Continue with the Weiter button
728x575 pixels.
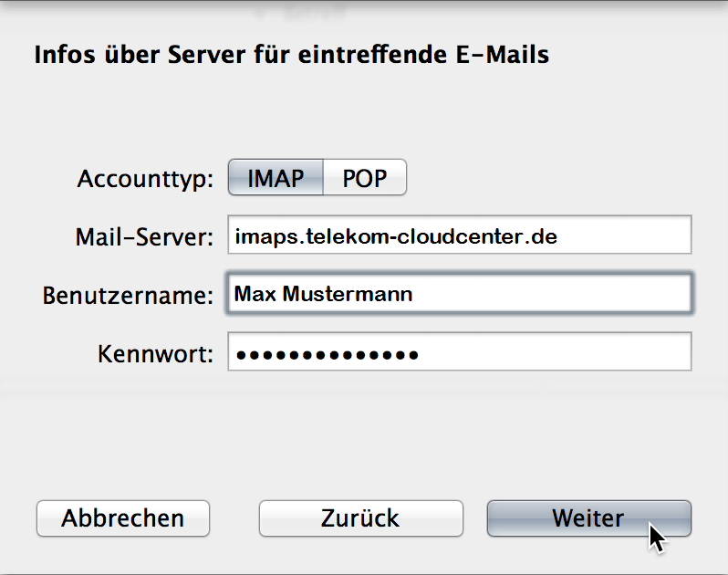coord(589,518)
